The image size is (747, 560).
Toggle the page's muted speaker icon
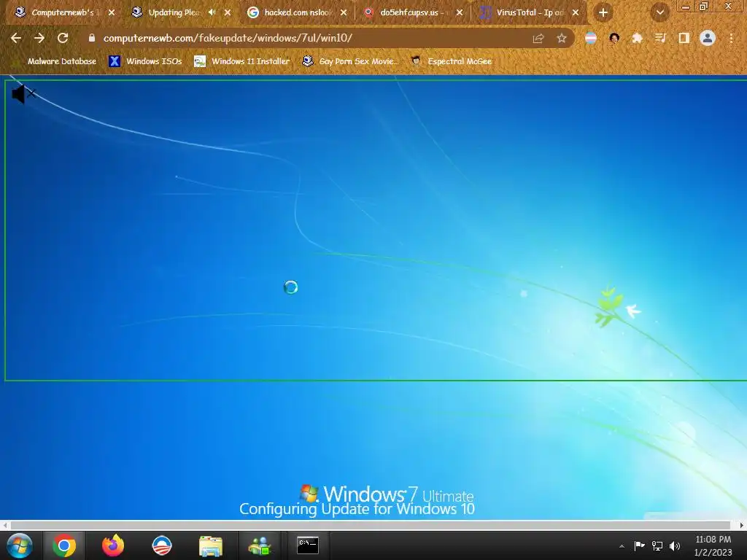[23, 94]
